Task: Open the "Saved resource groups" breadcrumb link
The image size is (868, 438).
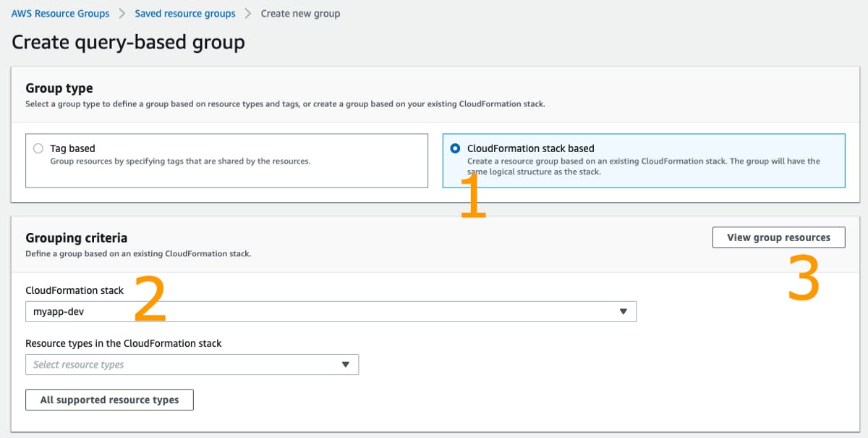Action: (x=184, y=13)
